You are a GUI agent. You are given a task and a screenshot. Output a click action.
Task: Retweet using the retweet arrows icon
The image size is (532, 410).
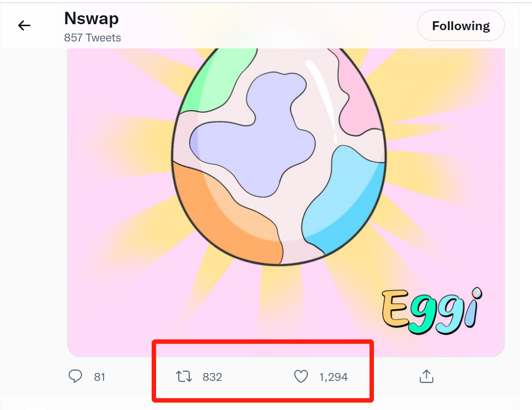click(x=184, y=377)
